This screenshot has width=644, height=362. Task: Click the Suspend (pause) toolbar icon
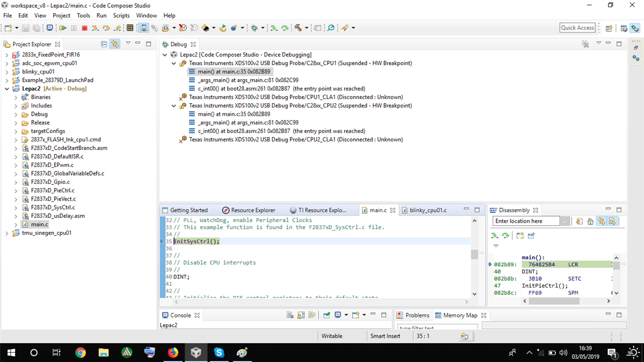click(x=73, y=28)
